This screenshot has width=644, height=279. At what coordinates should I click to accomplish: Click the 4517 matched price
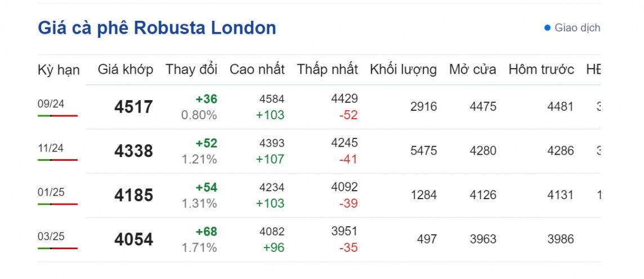pyautogui.click(x=133, y=107)
